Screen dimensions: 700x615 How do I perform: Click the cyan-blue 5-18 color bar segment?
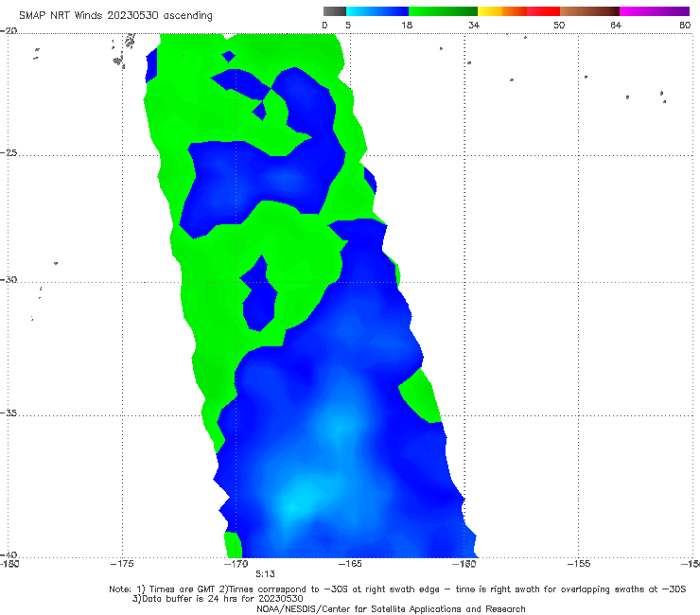click(x=377, y=11)
